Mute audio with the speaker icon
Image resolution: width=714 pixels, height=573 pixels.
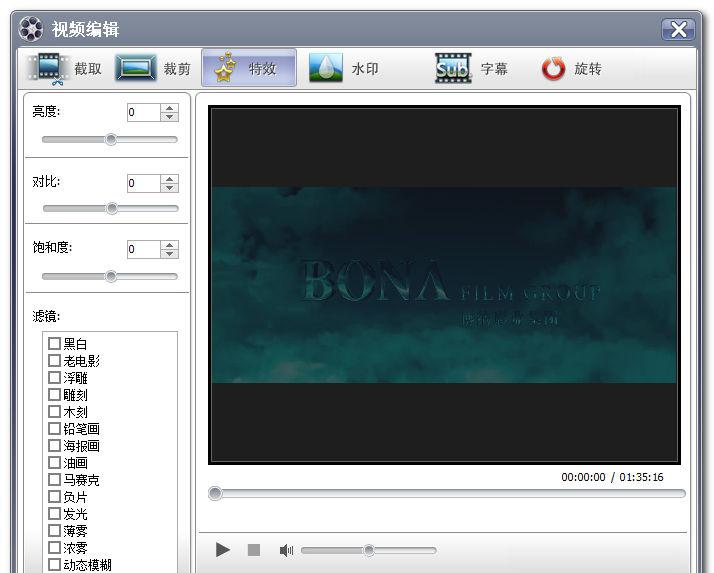286,551
